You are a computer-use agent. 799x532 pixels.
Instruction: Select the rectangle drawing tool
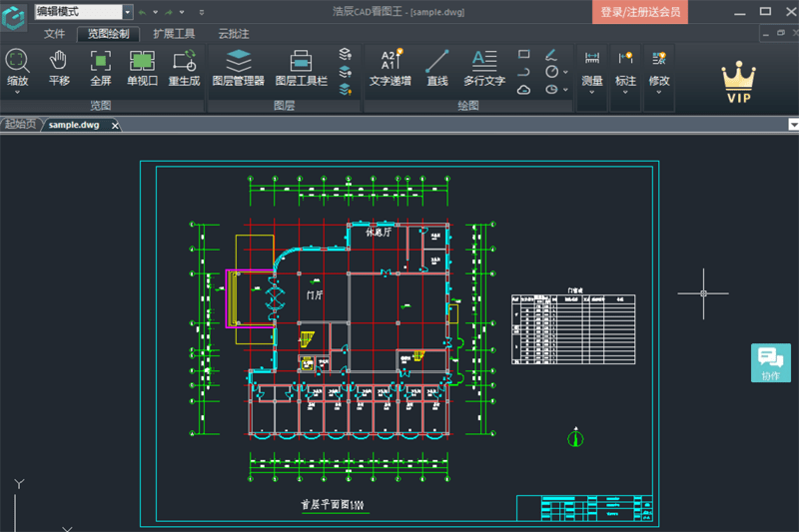(524, 54)
